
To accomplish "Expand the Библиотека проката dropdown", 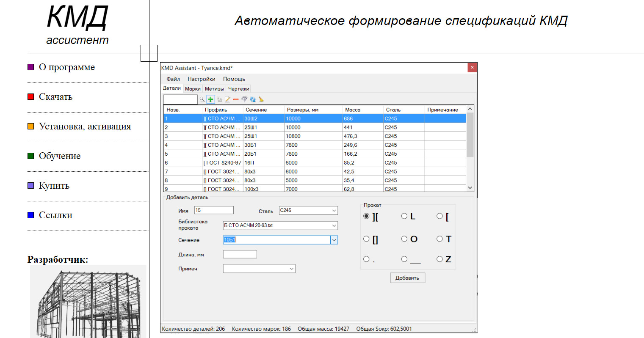I will (334, 225).
